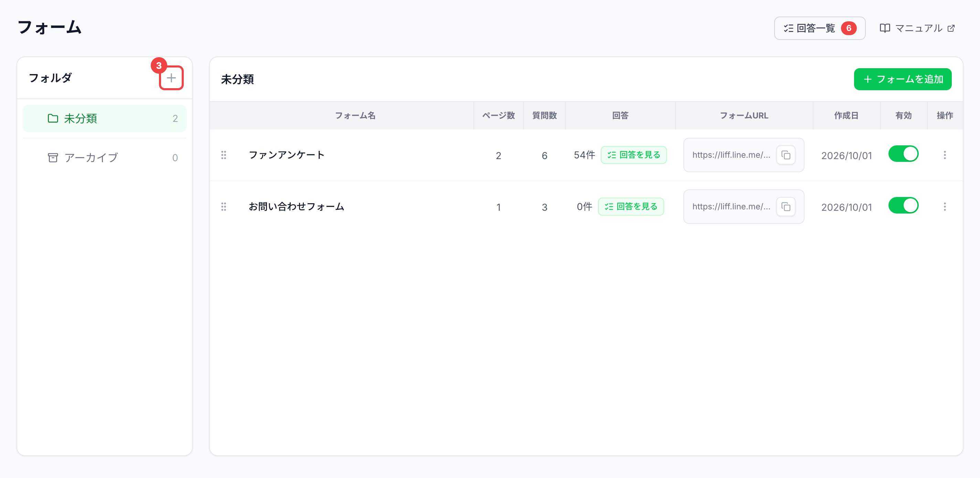Add a new folder with plus icon
This screenshot has height=478, width=980.
[171, 78]
